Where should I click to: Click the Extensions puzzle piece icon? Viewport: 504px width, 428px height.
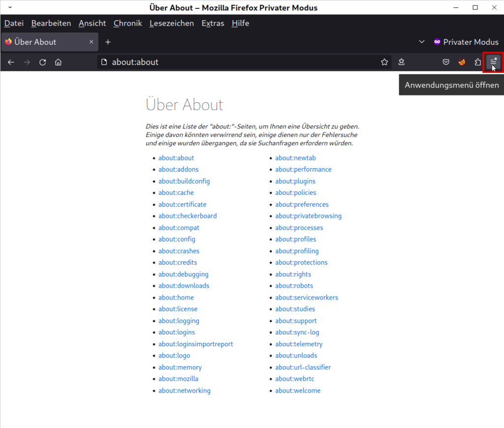click(477, 62)
